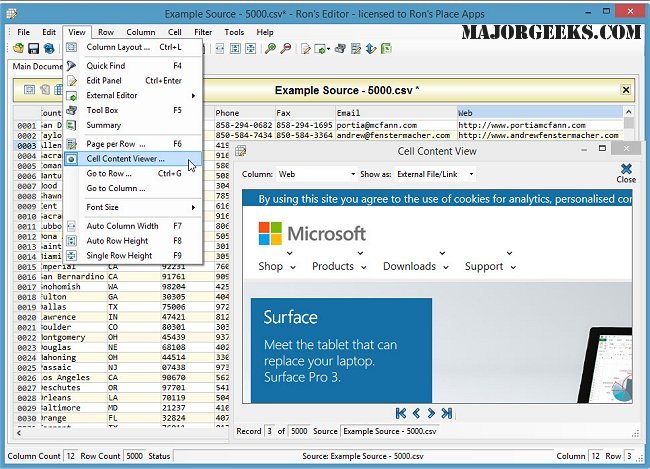
Task: Close the Example Source document header with X
Action: click(x=626, y=90)
